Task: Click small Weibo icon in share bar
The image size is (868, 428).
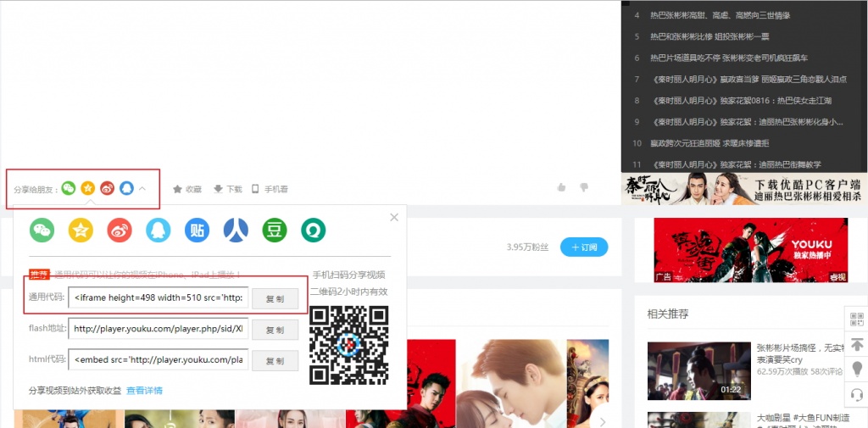Action: (x=107, y=188)
